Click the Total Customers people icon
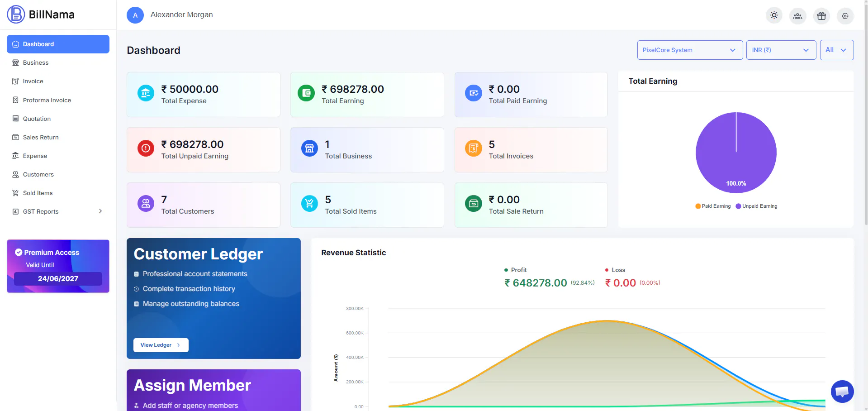 coord(146,204)
